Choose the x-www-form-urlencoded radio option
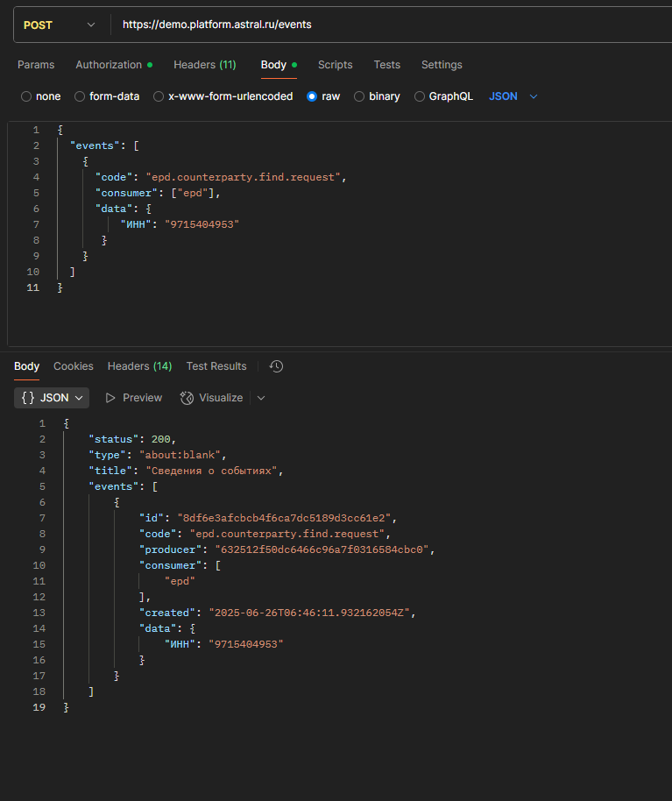Viewport: 672px width, 801px height. [159, 96]
